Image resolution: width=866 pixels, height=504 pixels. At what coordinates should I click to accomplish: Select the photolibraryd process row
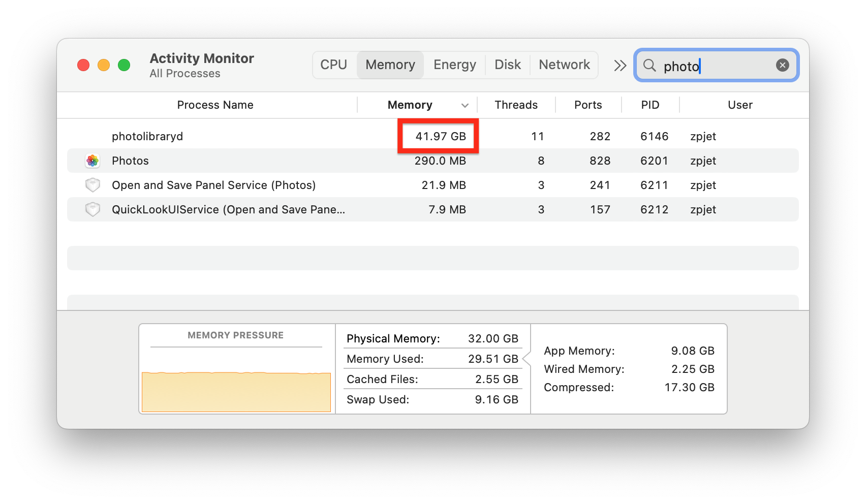tap(433, 136)
